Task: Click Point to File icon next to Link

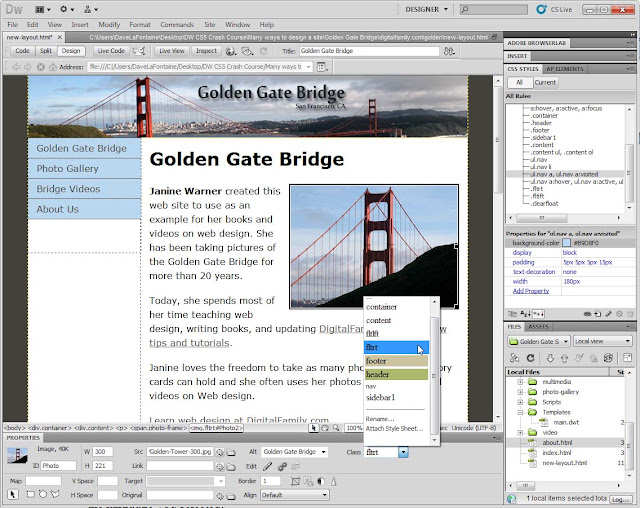Action: (x=220, y=466)
